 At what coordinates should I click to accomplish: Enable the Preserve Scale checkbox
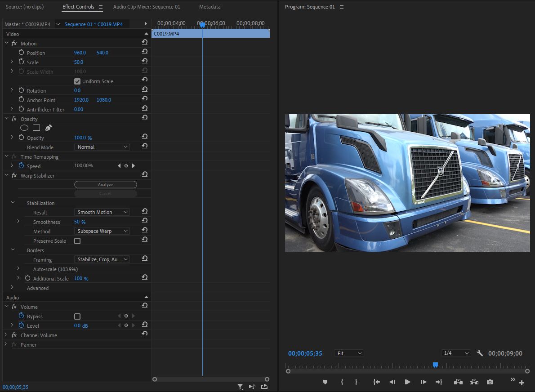pos(77,241)
